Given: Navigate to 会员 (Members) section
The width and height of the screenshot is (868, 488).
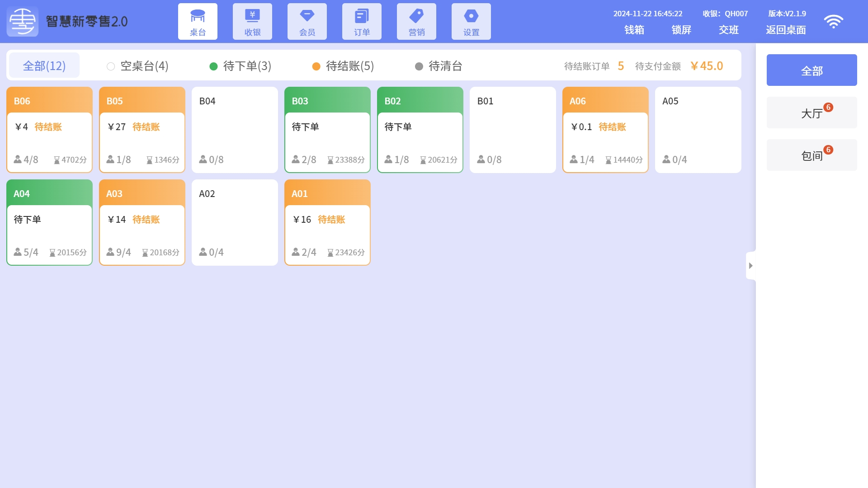Looking at the screenshot, I should coord(307,22).
